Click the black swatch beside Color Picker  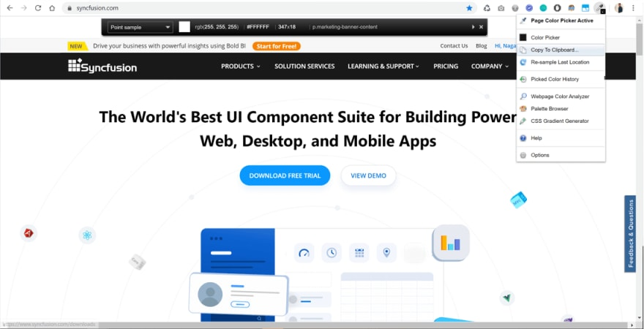tap(523, 37)
